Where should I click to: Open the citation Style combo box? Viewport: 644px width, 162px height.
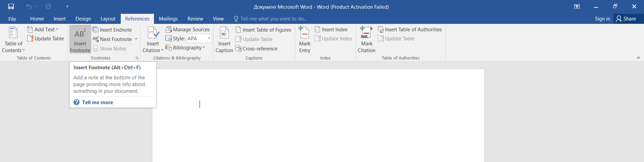(199, 39)
